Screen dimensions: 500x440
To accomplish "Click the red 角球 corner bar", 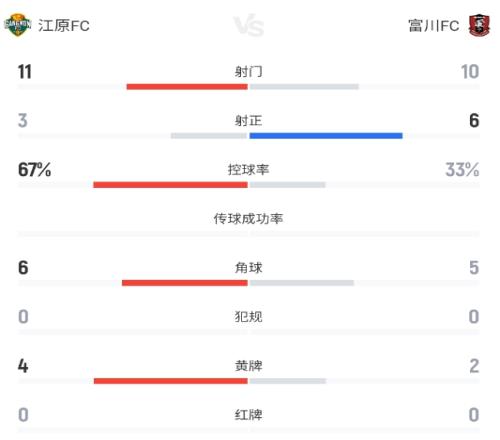I will [185, 283].
